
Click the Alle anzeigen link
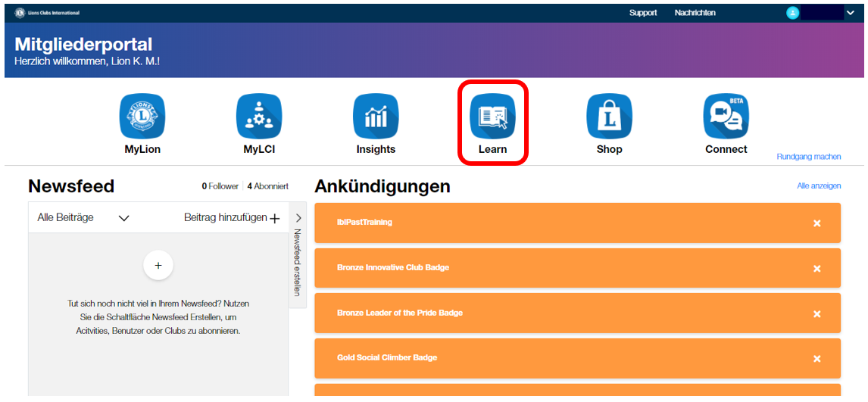(x=818, y=185)
